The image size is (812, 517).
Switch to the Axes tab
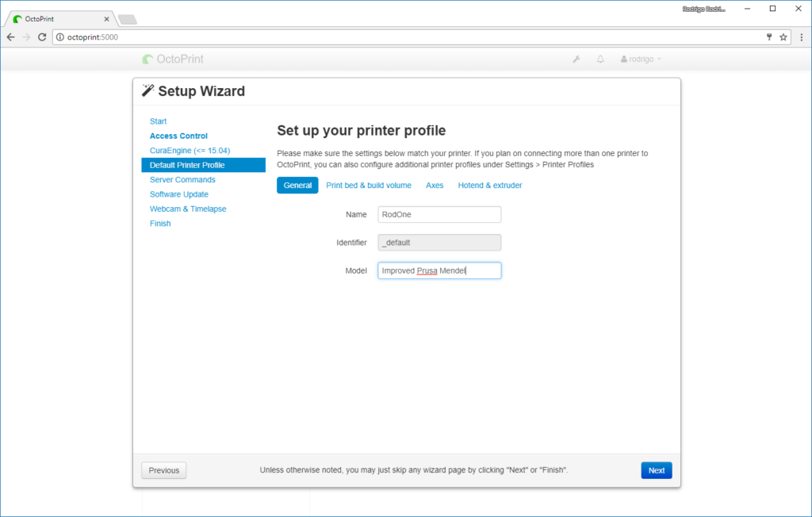pyautogui.click(x=435, y=185)
